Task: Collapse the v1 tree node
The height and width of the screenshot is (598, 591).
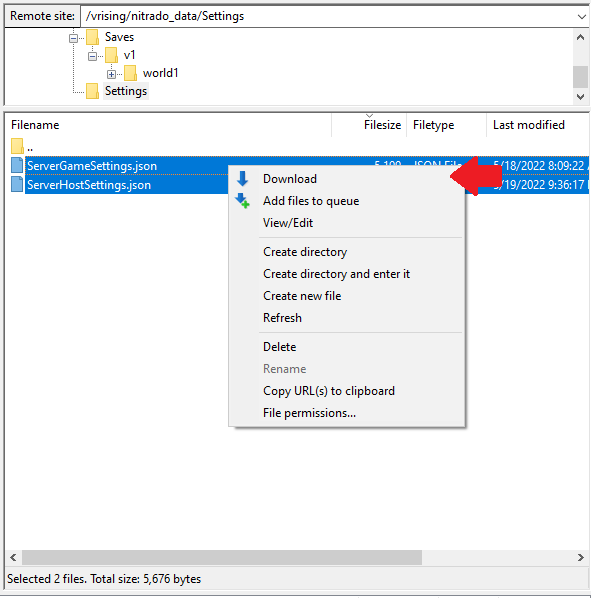Action: point(92,56)
